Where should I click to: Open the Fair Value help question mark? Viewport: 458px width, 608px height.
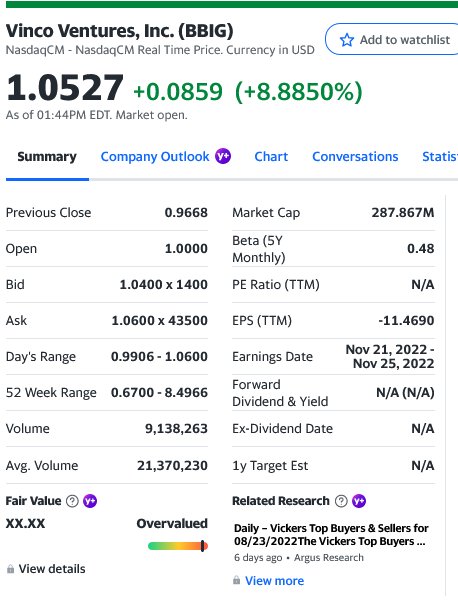(x=72, y=501)
